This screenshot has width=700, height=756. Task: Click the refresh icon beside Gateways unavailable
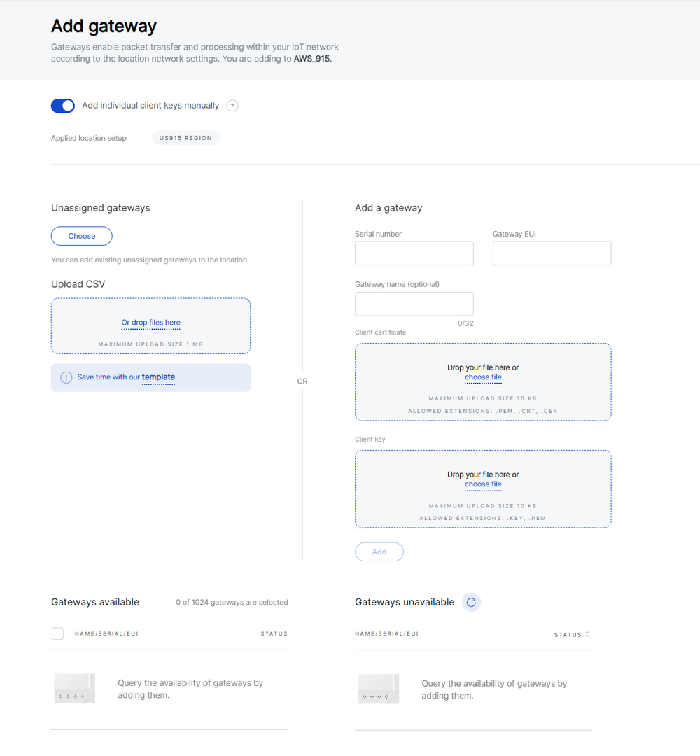471,602
